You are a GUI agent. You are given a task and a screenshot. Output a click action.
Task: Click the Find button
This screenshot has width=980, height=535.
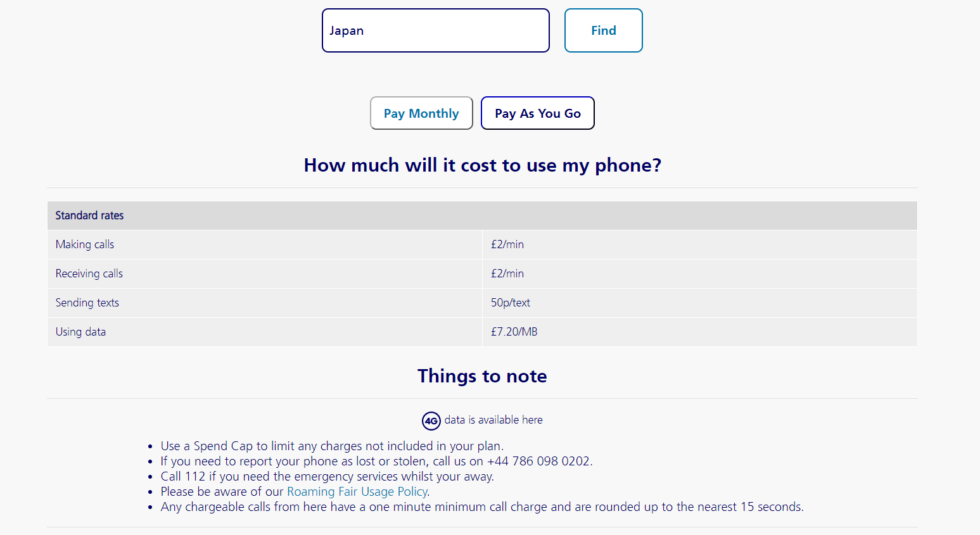tap(602, 30)
